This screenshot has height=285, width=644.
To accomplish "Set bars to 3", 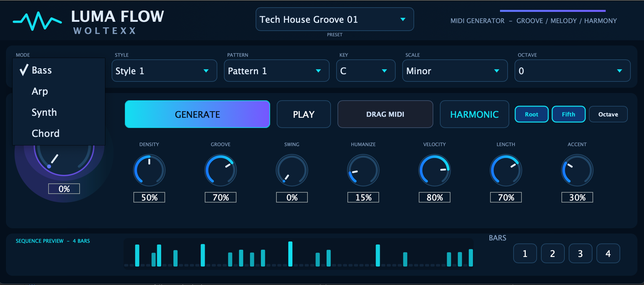I will (581, 253).
